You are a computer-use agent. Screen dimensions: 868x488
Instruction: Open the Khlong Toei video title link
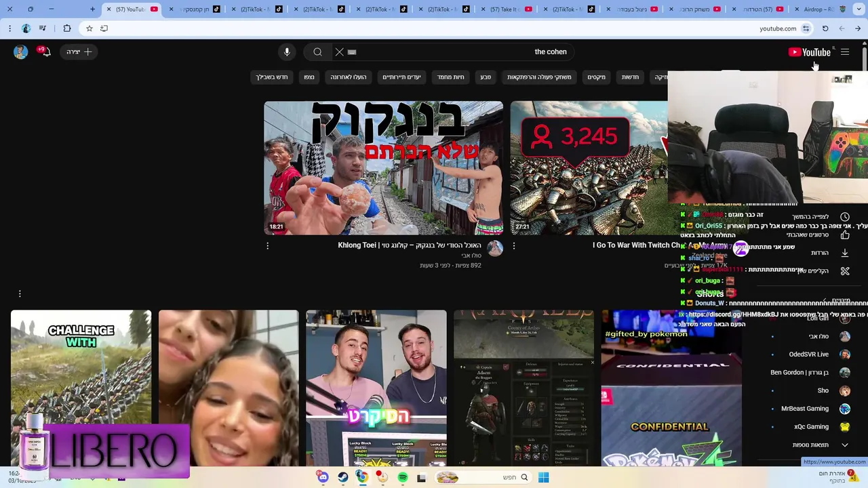pyautogui.click(x=410, y=245)
